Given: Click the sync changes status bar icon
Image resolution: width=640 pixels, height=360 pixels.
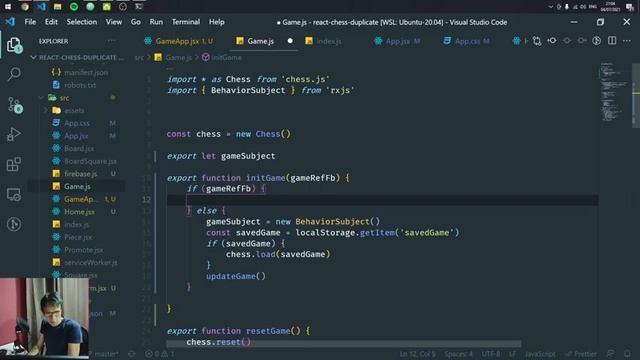Looking at the screenshot, I should [x=132, y=354].
